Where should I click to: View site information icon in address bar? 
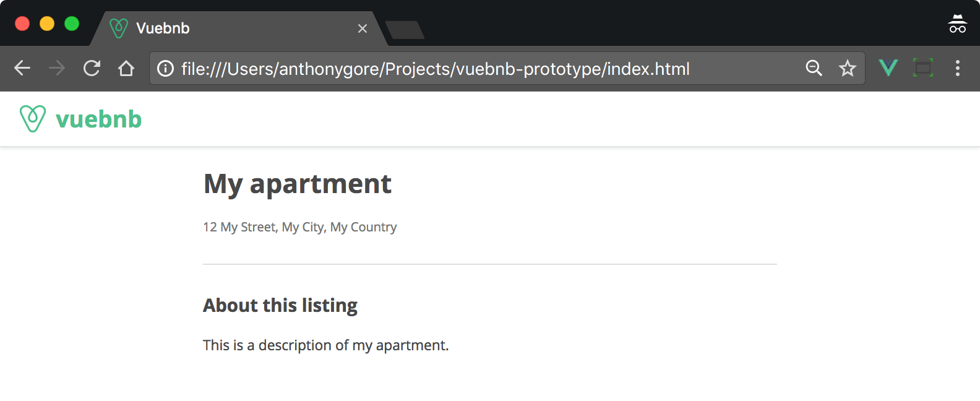(x=165, y=68)
